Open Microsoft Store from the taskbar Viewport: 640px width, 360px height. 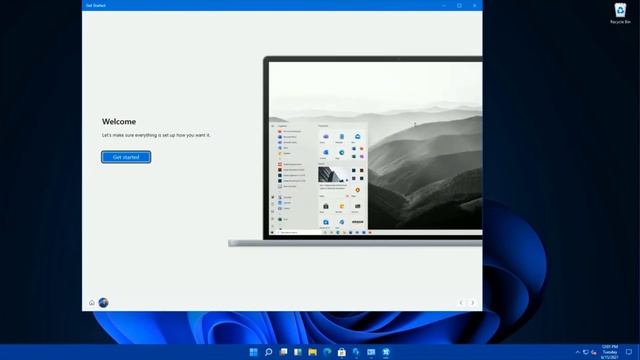(342, 352)
